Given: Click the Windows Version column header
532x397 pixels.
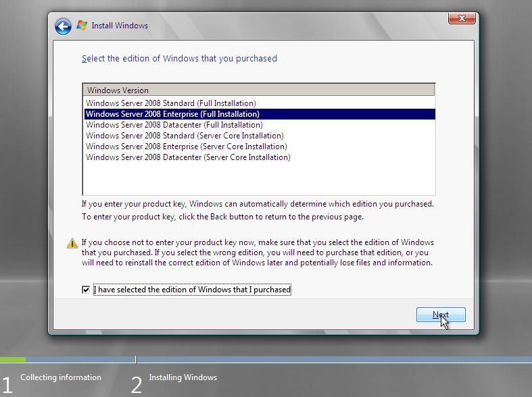Looking at the screenshot, I should click(259, 90).
